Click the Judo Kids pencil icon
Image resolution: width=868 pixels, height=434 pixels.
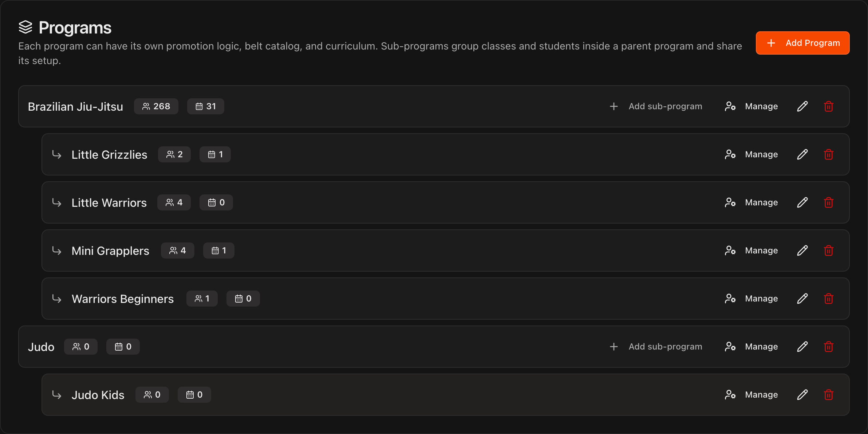[x=802, y=395]
